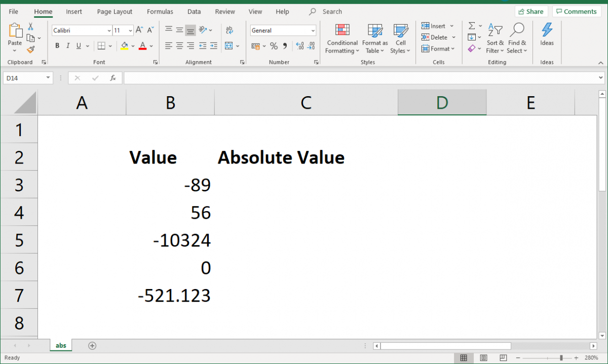Click Decrease Indent icon

pyautogui.click(x=203, y=46)
